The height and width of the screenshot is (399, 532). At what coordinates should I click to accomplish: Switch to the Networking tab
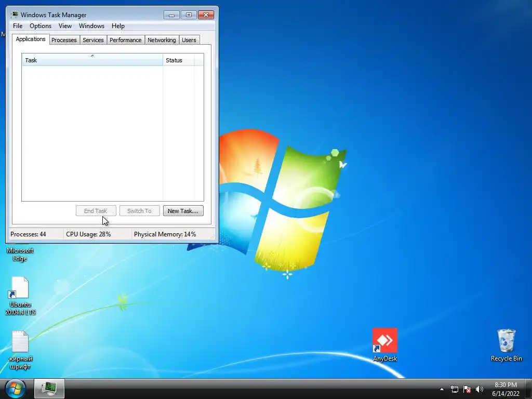[162, 40]
